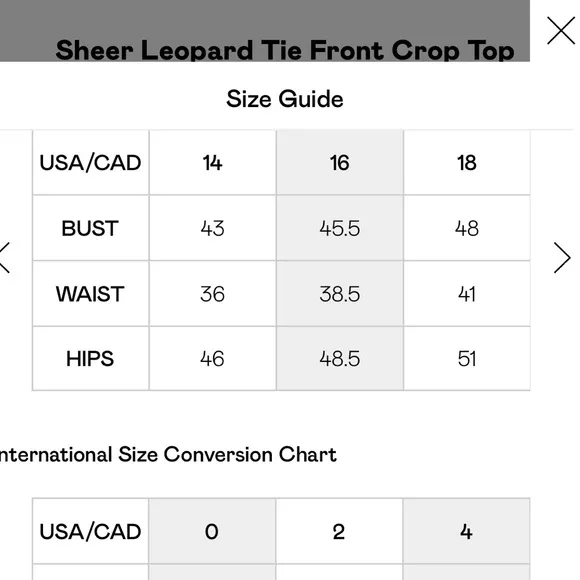This screenshot has height=580, width=580.
Task: Click the bust 45.5 measurement cell
Action: point(340,228)
